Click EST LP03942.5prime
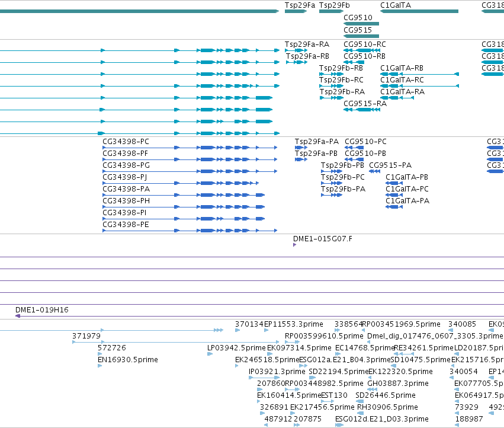504x428 pixels. [236, 348]
